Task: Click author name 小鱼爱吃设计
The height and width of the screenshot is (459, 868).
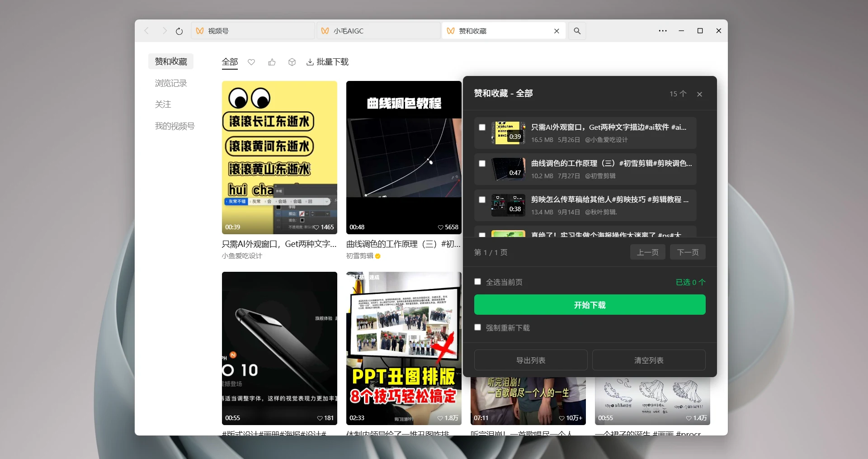Action: 242,256
